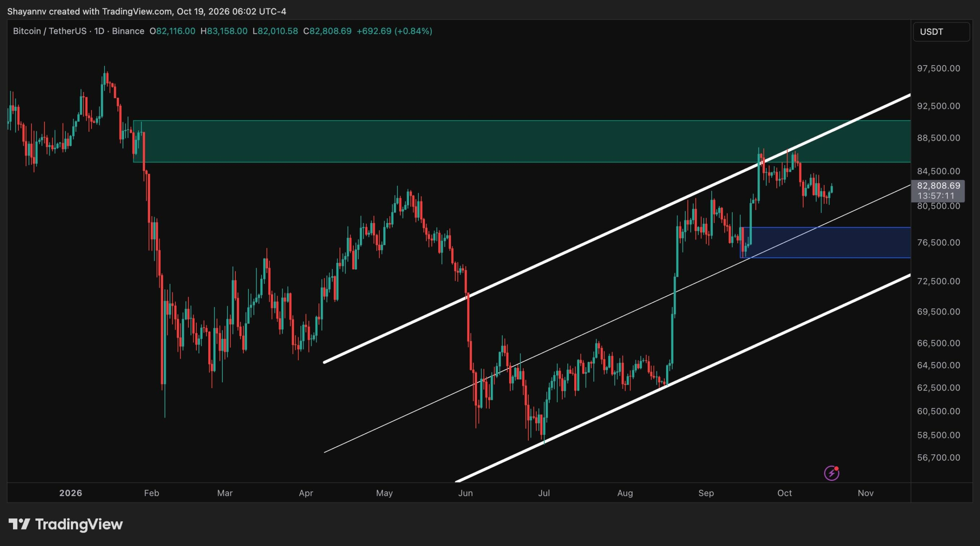
Task: Click the low value L82,010.58
Action: click(x=275, y=31)
